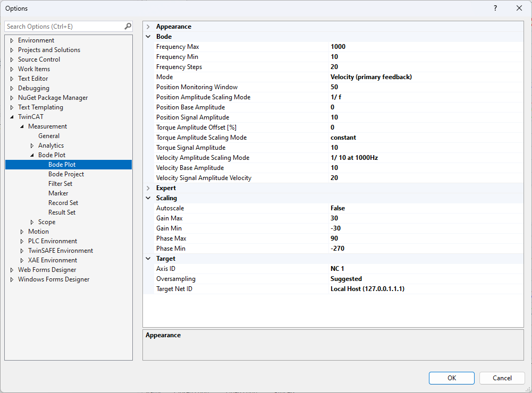This screenshot has height=393, width=532.
Task: Expand the Environment tree node
Action: click(x=12, y=40)
